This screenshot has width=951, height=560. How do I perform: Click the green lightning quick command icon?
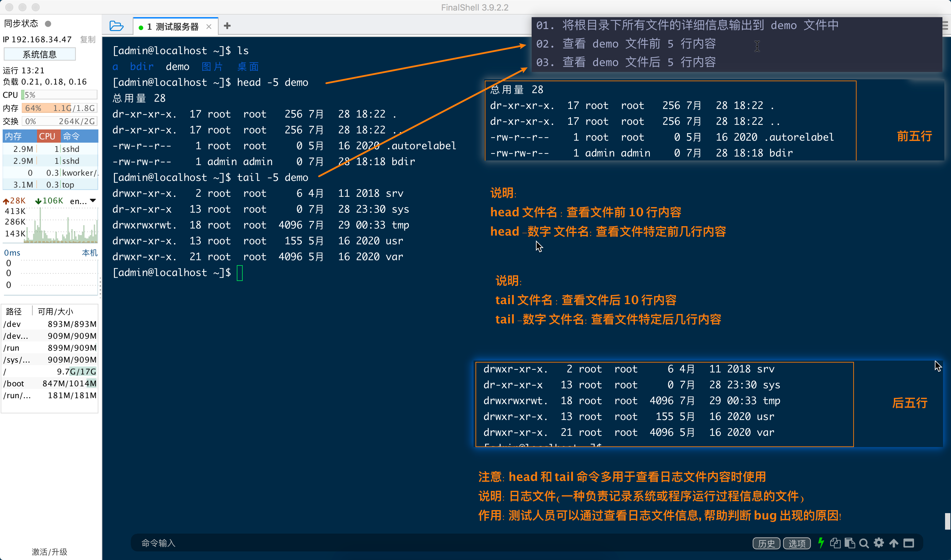[x=821, y=543]
